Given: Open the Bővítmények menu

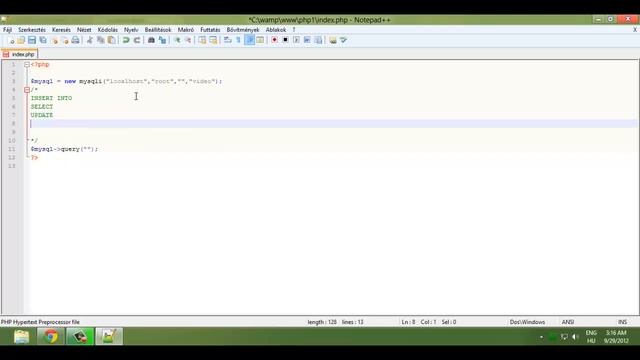Looking at the screenshot, I should click(243, 30).
